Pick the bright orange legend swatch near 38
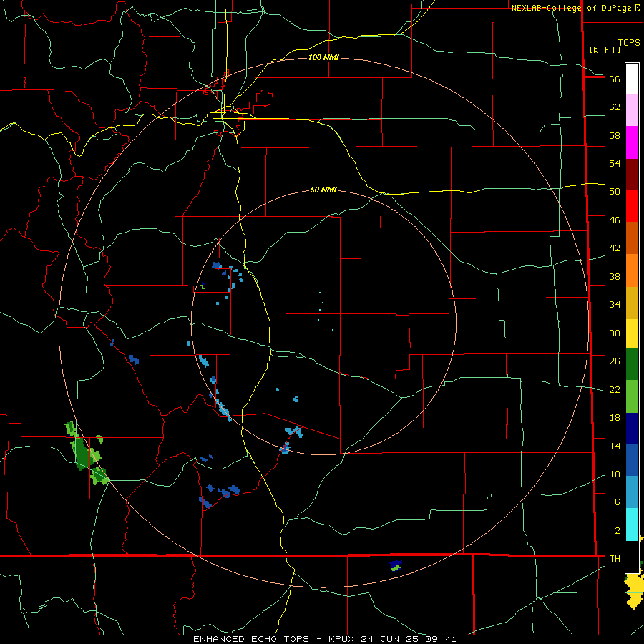Viewport: 644px width, 644px height. (632, 270)
